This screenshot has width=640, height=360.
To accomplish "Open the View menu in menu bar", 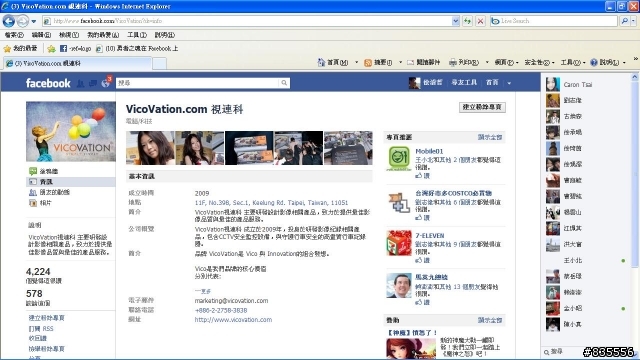I will (68, 35).
